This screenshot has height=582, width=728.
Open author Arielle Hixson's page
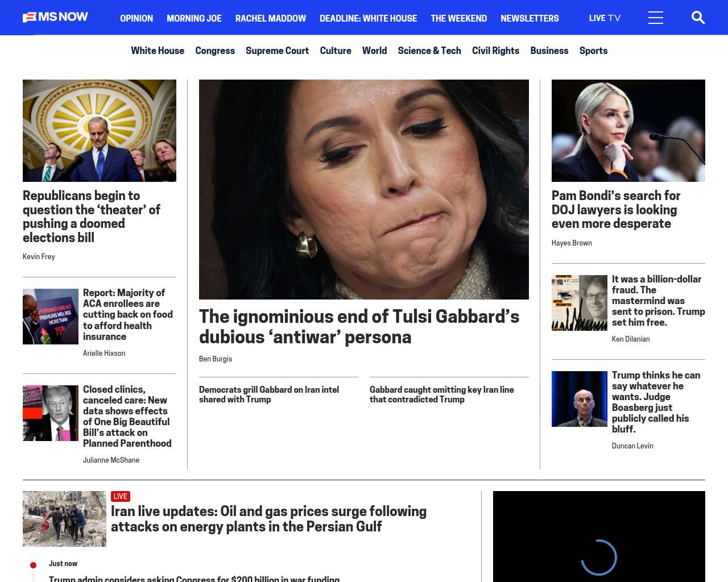(x=104, y=354)
